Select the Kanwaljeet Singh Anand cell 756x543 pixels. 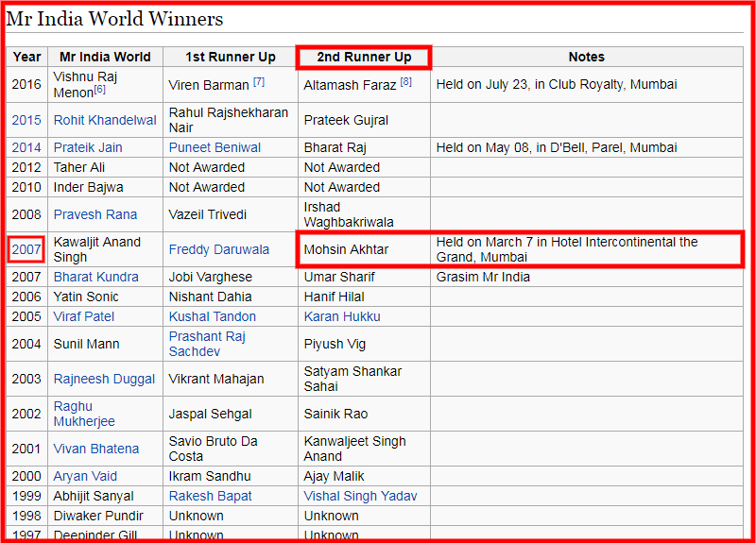click(364, 450)
